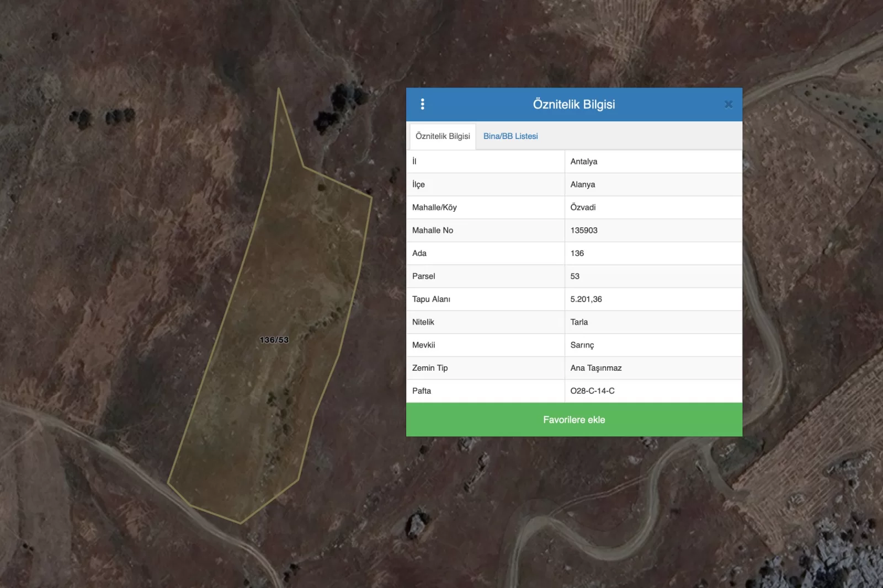Click the Antalya value cell
883x588 pixels.
[653, 162]
